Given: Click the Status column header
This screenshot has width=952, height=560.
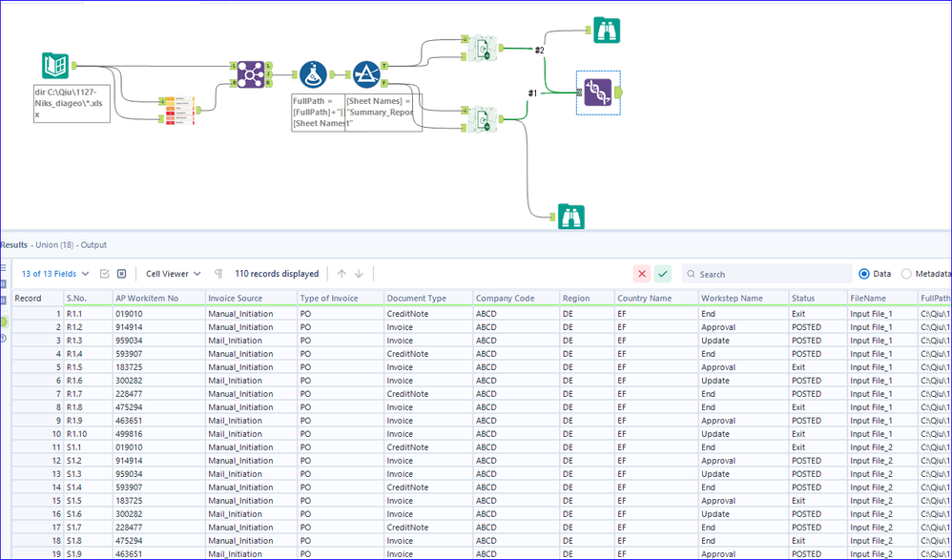Looking at the screenshot, I should pos(803,299).
